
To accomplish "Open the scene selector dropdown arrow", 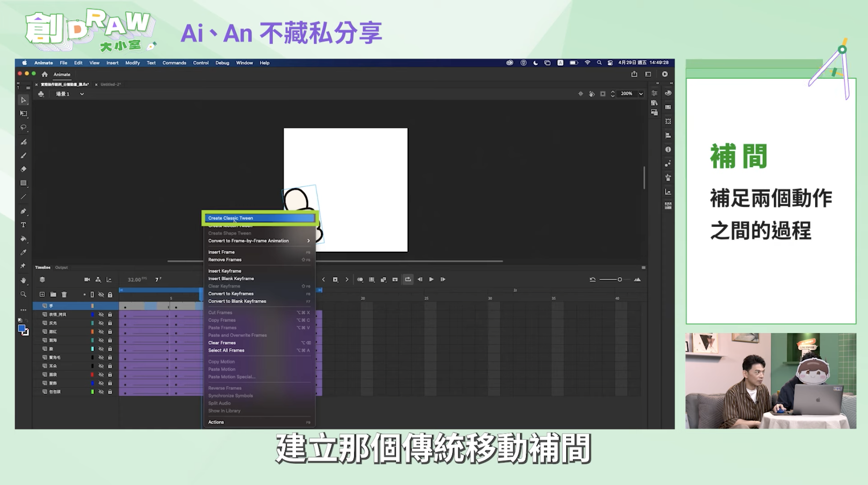I will (82, 94).
